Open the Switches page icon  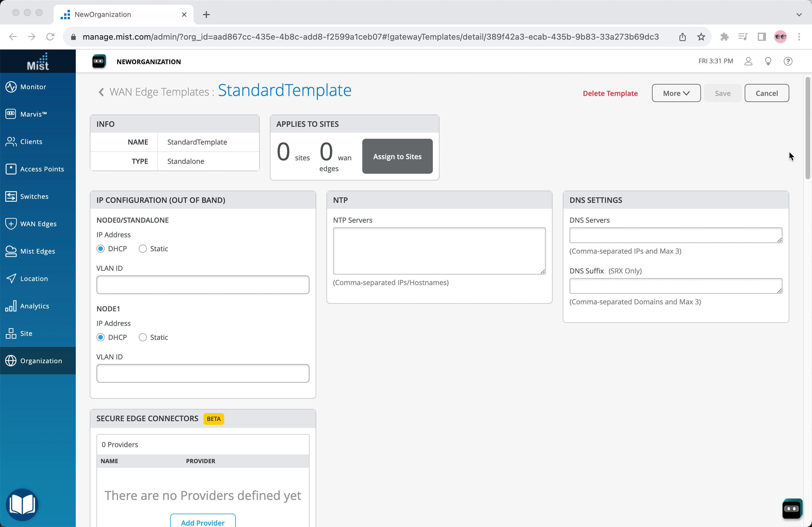11,196
